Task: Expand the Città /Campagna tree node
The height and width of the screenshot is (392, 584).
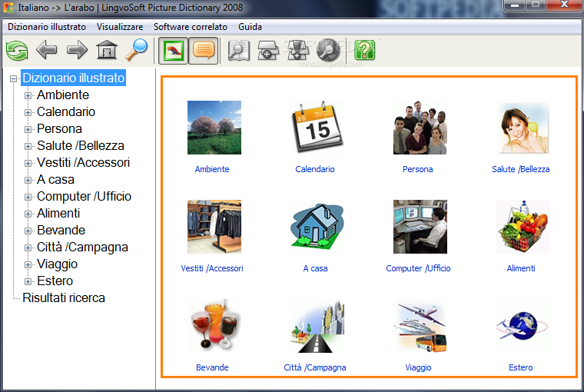Action: tap(28, 247)
